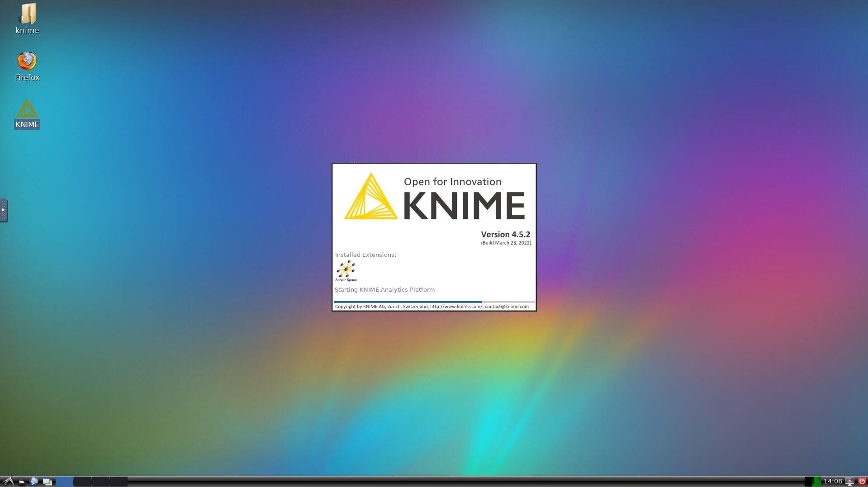This screenshot has width=868, height=487.
Task: Click the Installed Extensions label
Action: click(365, 255)
